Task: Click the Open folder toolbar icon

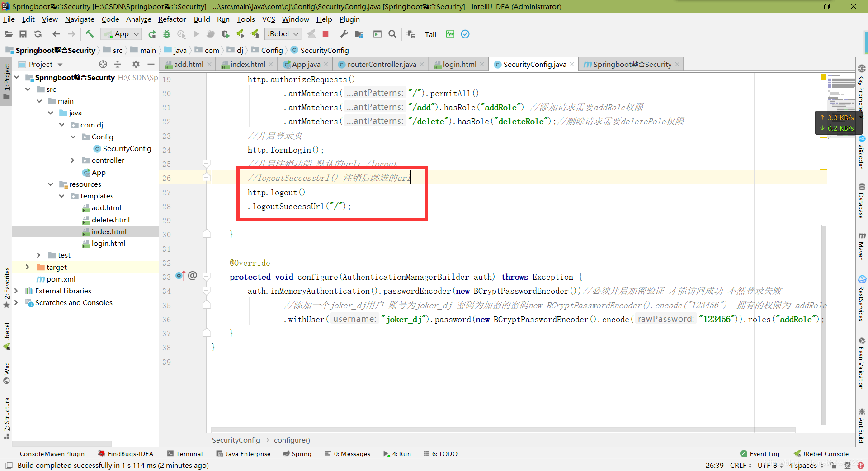Action: [9, 34]
